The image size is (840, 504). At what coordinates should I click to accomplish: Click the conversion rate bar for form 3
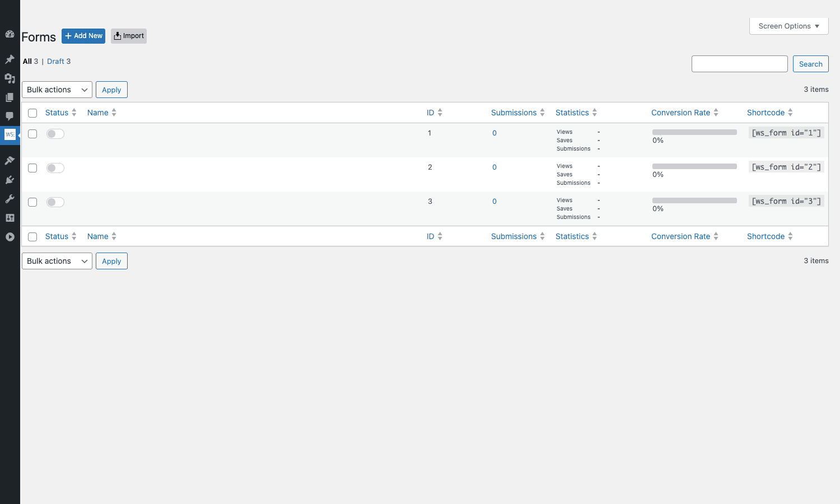point(694,200)
